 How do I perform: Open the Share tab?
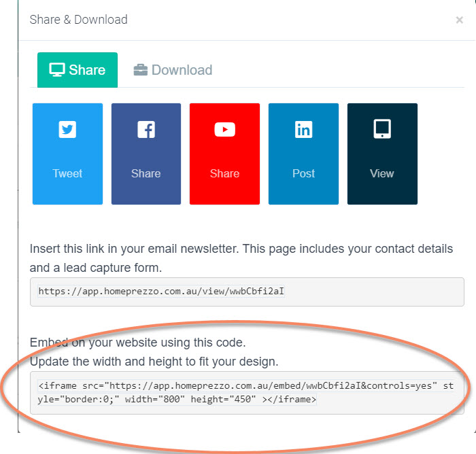pyautogui.click(x=78, y=70)
